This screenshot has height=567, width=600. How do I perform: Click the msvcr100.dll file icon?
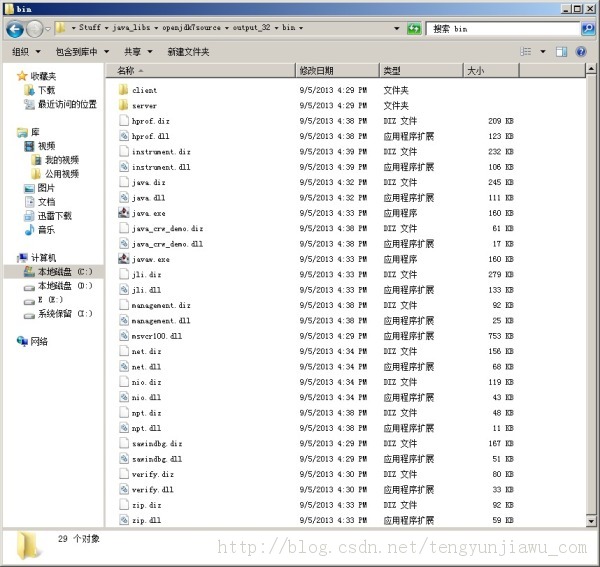(123, 336)
